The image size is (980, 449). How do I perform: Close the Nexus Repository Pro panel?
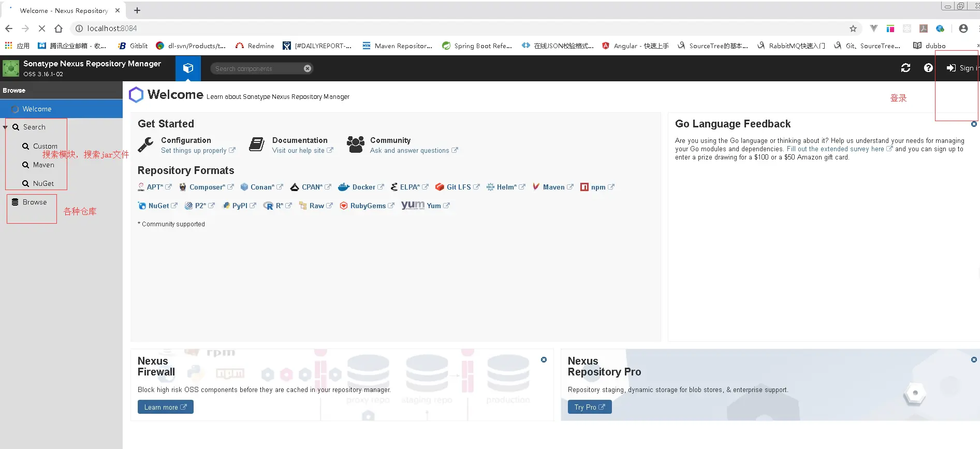[974, 359]
